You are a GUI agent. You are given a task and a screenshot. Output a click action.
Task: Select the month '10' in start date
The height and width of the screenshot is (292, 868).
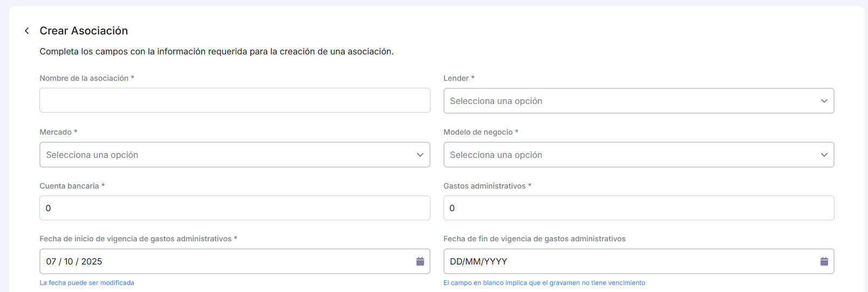pyautogui.click(x=69, y=262)
